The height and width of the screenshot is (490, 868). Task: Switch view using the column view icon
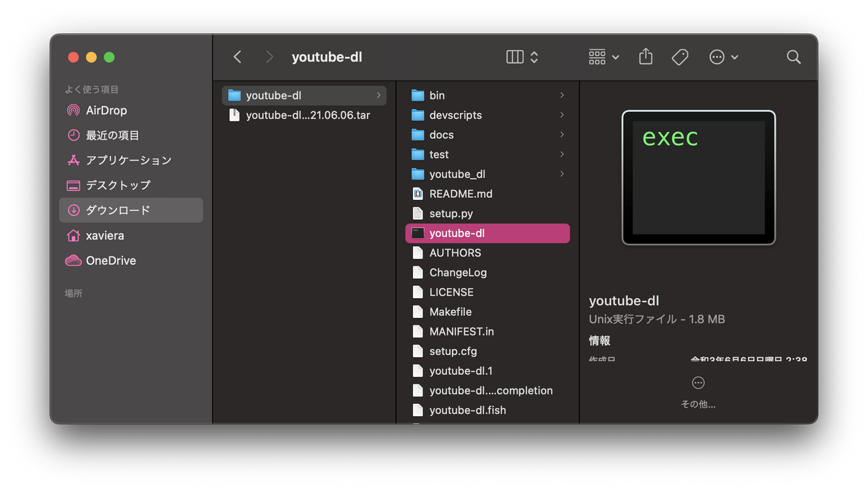515,57
